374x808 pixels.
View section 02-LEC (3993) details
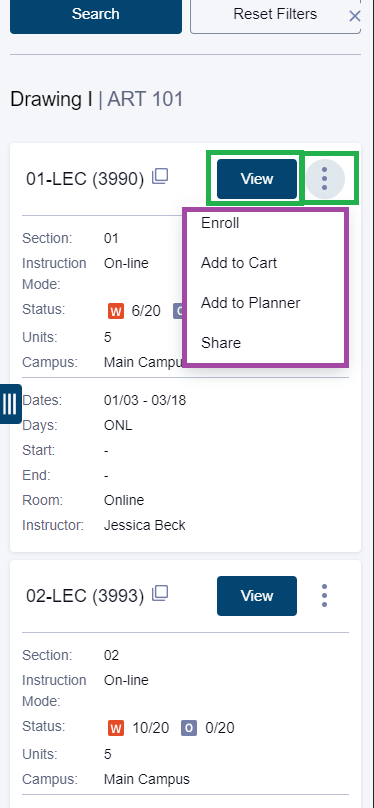point(257,596)
